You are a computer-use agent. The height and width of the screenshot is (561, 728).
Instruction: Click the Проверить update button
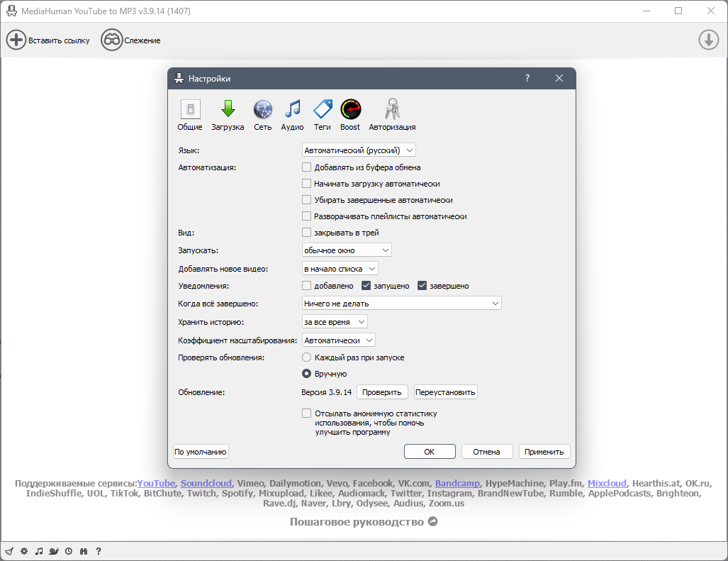click(382, 392)
